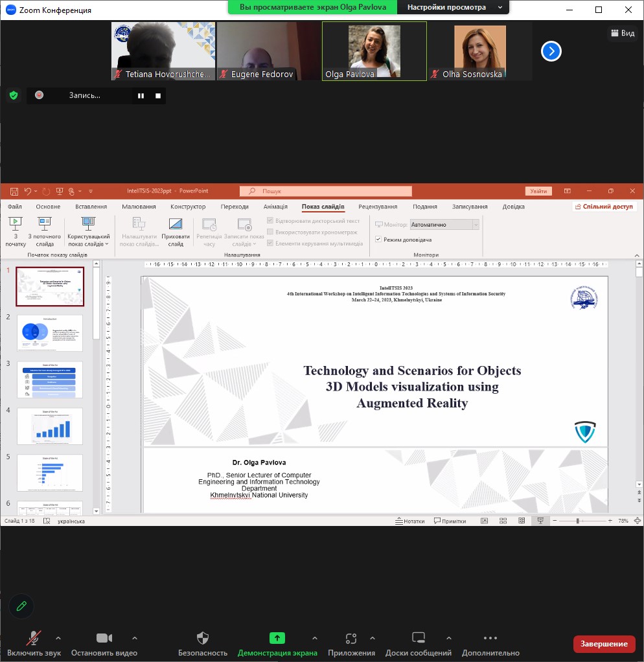644x662 pixels.
Task: Open Whiteboards (Доски сообщений) icon
Action: tap(419, 638)
